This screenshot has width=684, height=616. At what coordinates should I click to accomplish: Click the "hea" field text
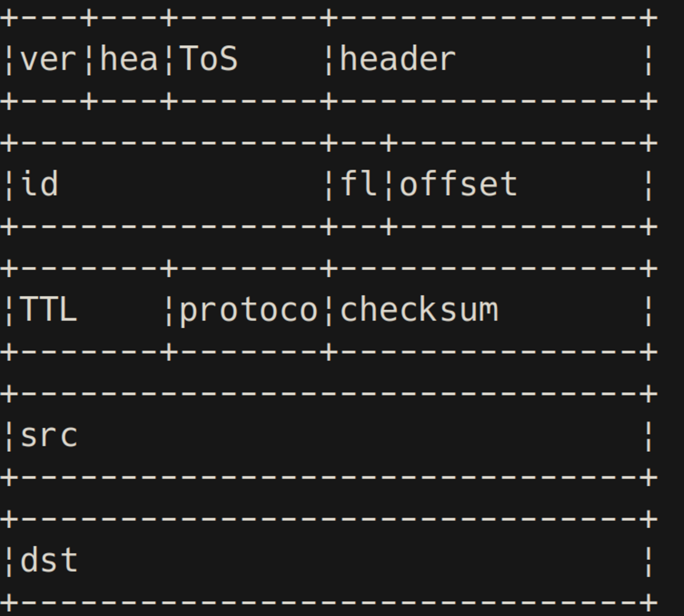click(x=128, y=59)
